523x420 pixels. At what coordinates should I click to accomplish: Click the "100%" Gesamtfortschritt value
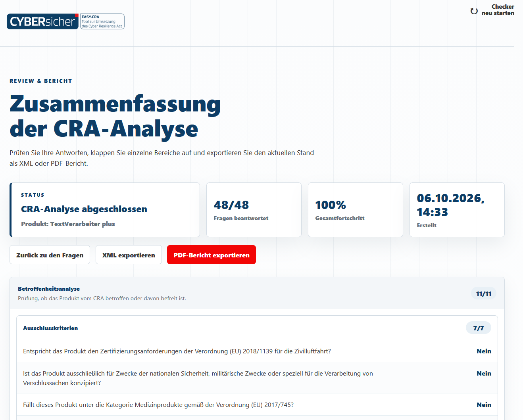[x=331, y=205]
